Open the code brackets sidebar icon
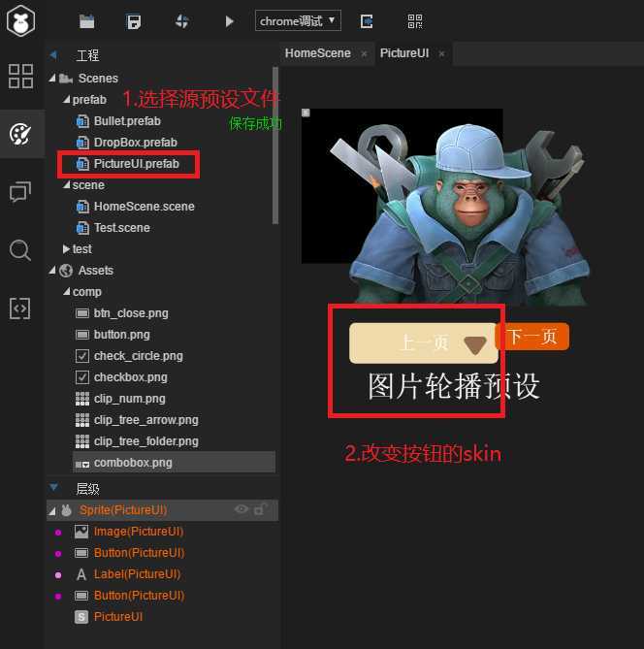This screenshot has width=644, height=649. [19, 308]
